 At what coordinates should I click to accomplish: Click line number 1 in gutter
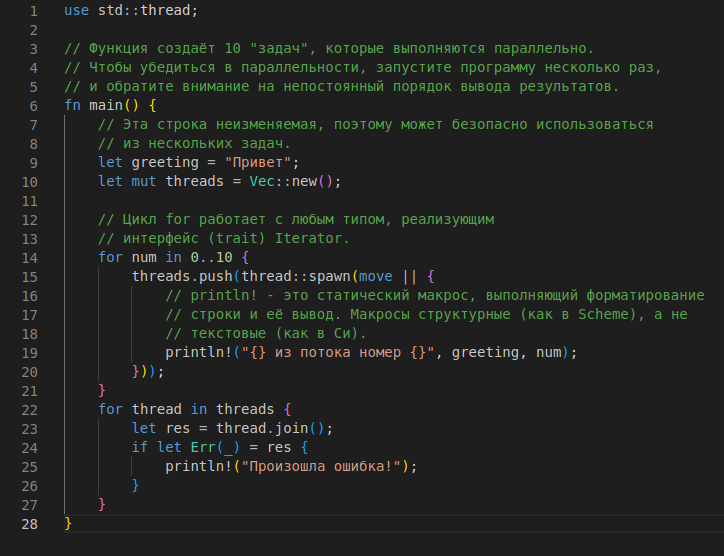point(34,11)
